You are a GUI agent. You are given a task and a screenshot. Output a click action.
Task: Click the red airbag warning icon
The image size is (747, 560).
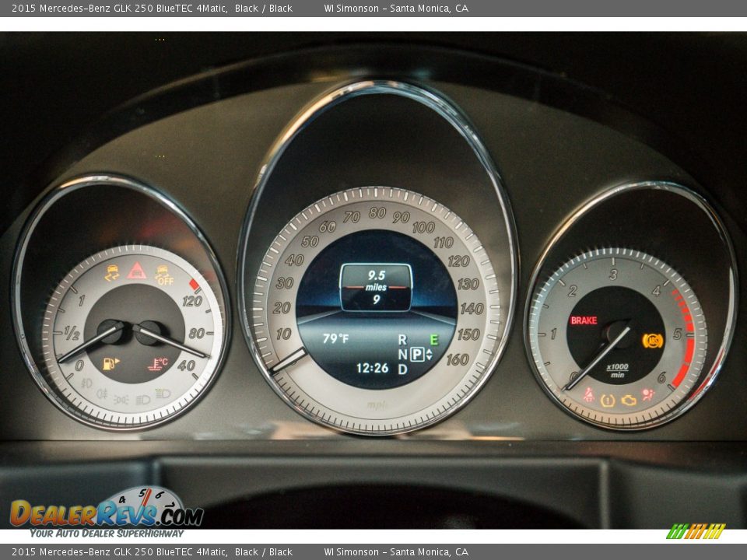click(647, 395)
